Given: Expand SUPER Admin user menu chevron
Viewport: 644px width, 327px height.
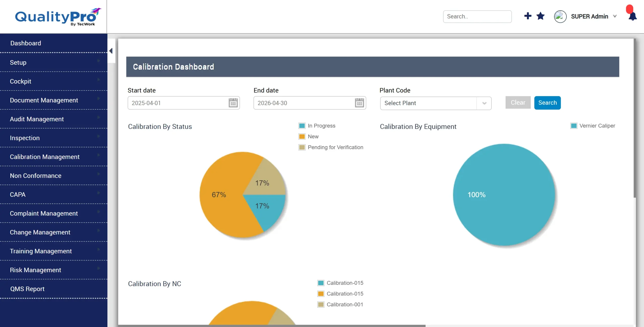Looking at the screenshot, I should [615, 16].
